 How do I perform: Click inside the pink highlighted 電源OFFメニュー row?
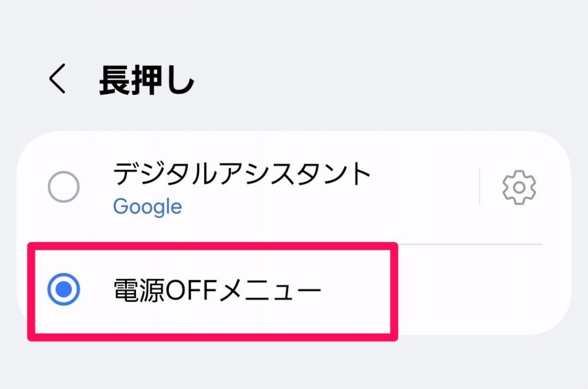tap(212, 291)
